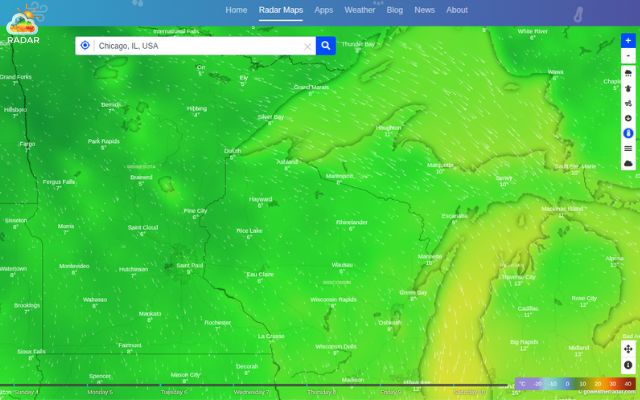
Task: Show the precipitation cloud layer
Action: click(x=628, y=73)
